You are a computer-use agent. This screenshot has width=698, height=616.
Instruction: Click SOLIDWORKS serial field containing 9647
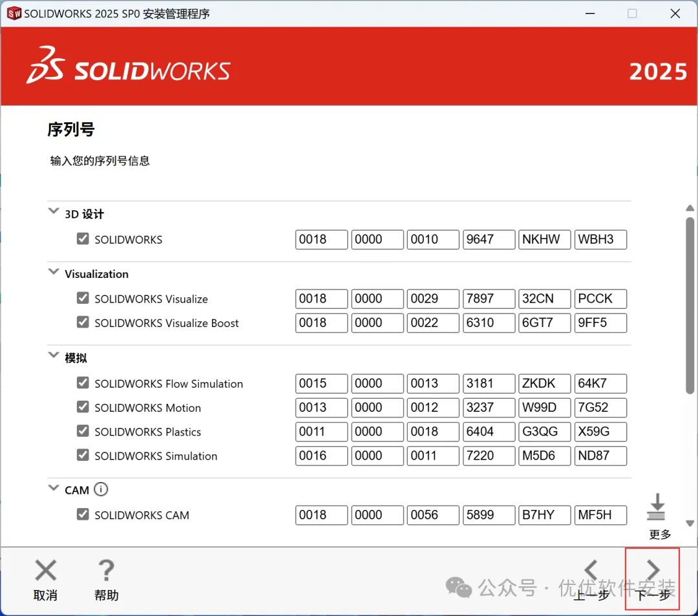tap(489, 239)
